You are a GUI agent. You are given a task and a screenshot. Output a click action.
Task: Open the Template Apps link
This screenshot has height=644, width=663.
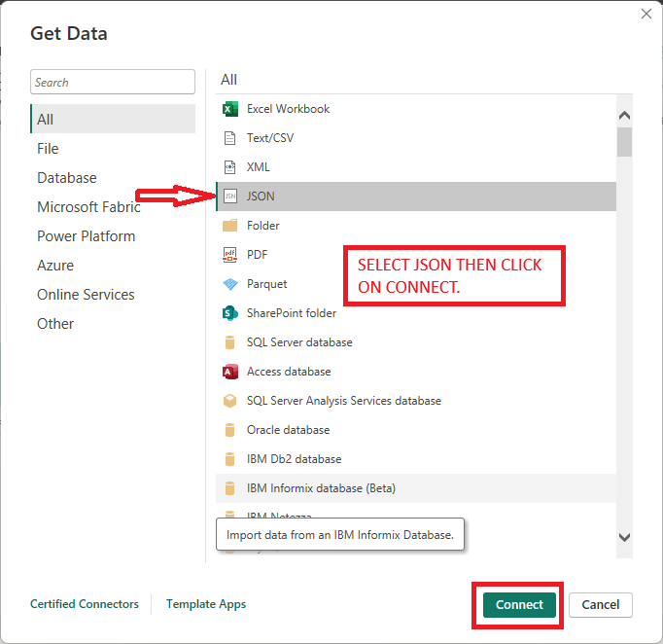[x=206, y=604]
